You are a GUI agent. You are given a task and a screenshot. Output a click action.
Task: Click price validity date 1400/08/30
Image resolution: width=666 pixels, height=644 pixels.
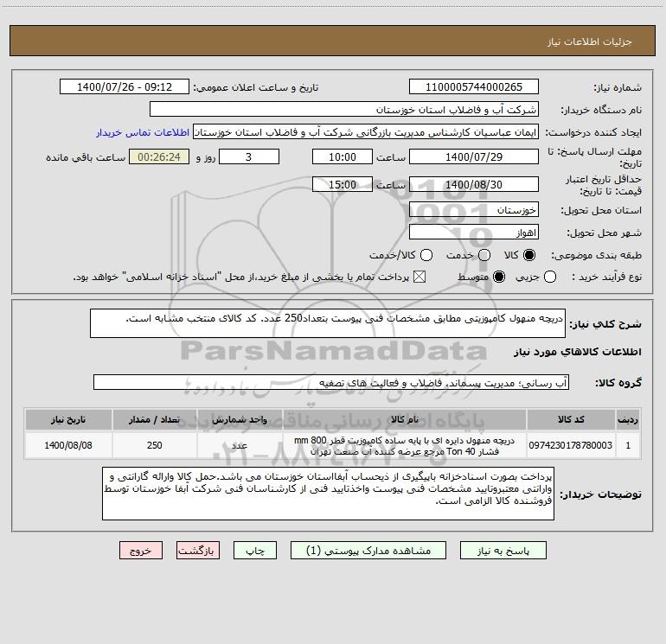click(474, 184)
